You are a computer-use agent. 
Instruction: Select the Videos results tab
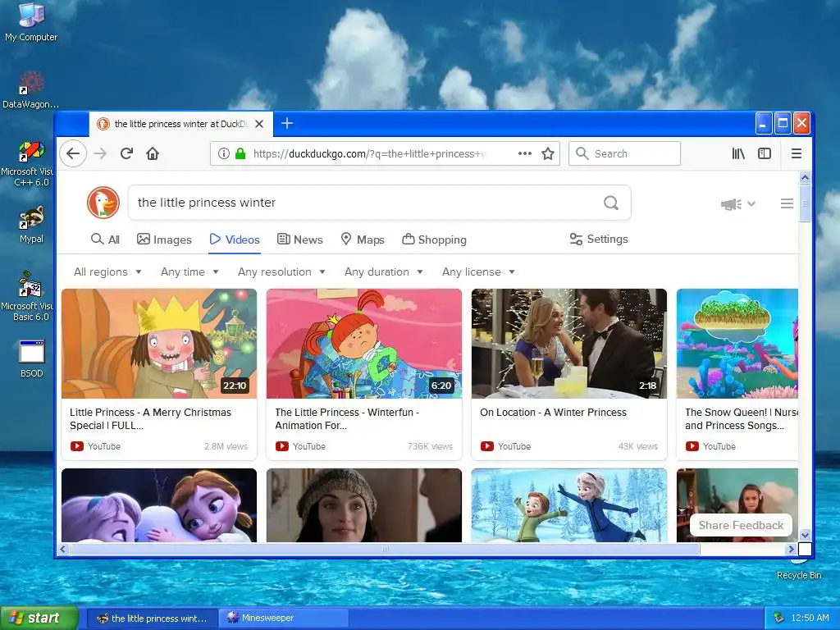pos(235,240)
